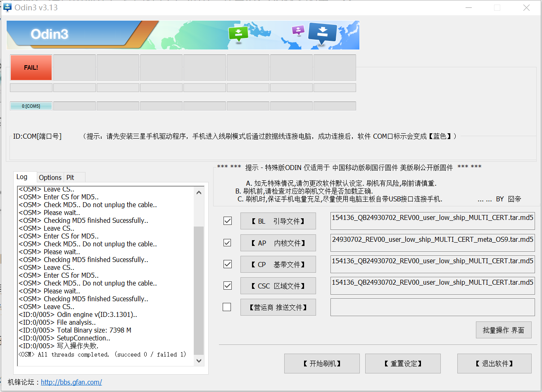Click the red FAIL! status box
The height and width of the screenshot is (392, 542).
coord(31,68)
